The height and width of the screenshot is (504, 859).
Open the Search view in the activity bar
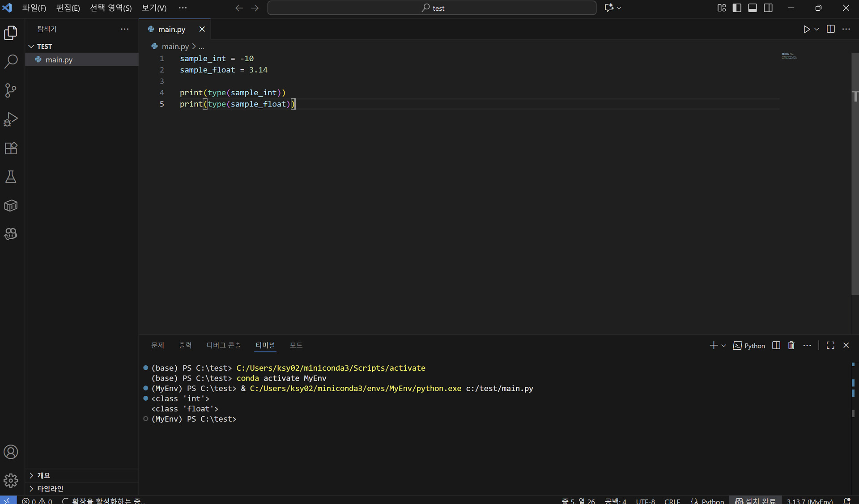pos(11,61)
